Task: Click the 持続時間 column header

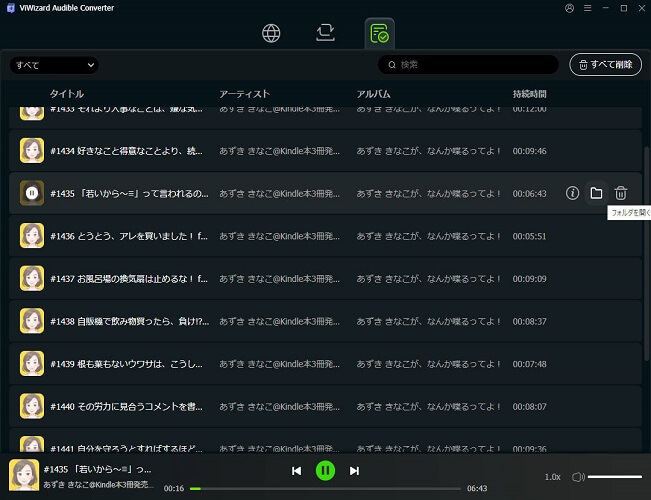Action: 529,94
